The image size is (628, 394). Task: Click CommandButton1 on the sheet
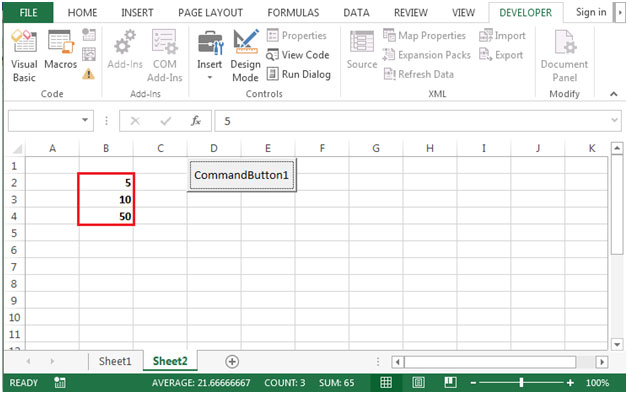[242, 175]
